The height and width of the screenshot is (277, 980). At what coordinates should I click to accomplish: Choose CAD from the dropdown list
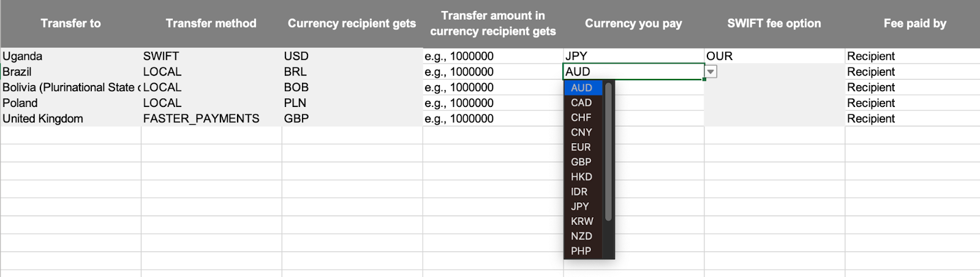pos(583,103)
